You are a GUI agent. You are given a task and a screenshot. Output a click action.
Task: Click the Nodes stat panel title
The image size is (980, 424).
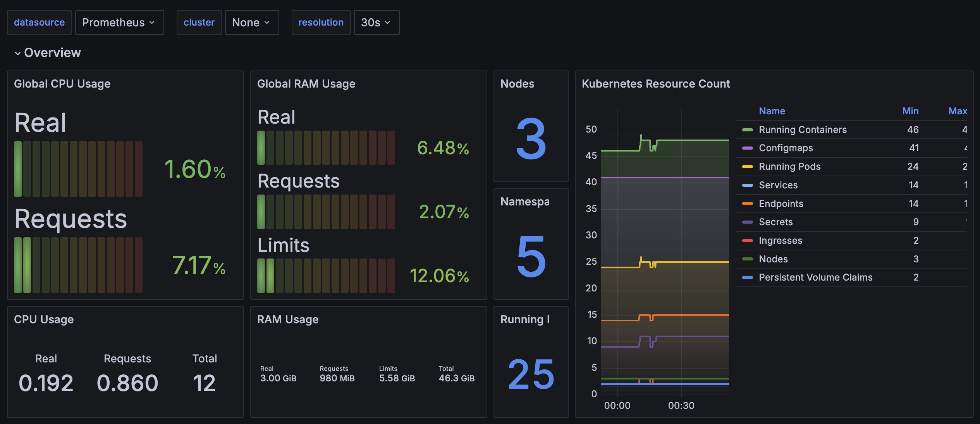point(517,84)
